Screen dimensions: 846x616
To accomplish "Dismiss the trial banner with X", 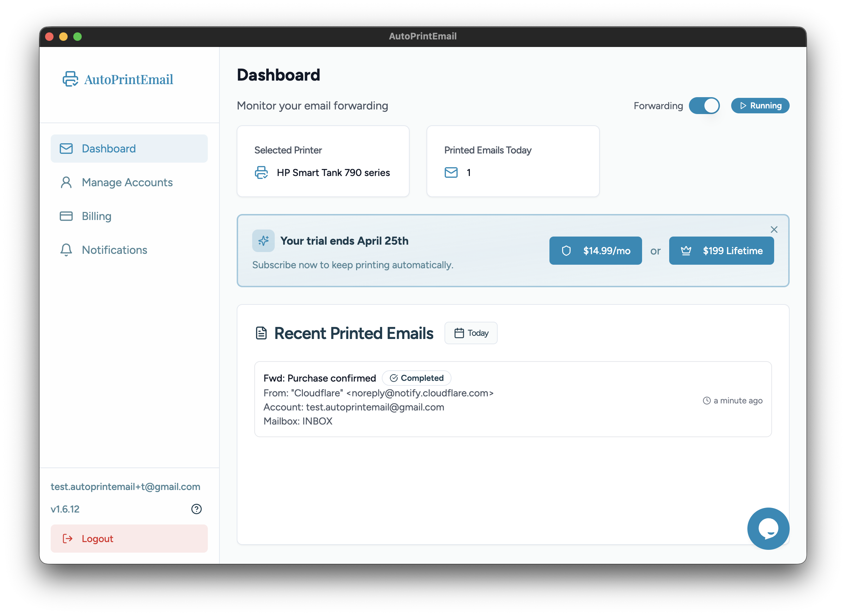I will pos(774,230).
